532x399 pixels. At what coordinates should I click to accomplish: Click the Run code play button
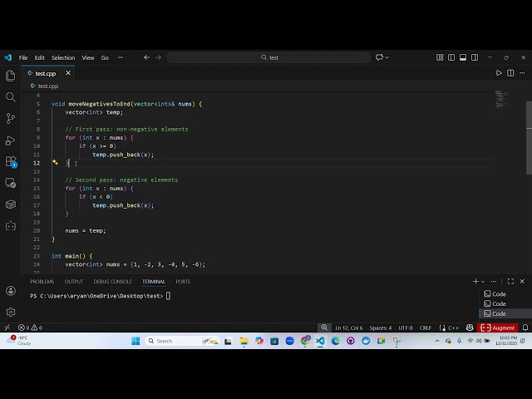(x=499, y=73)
